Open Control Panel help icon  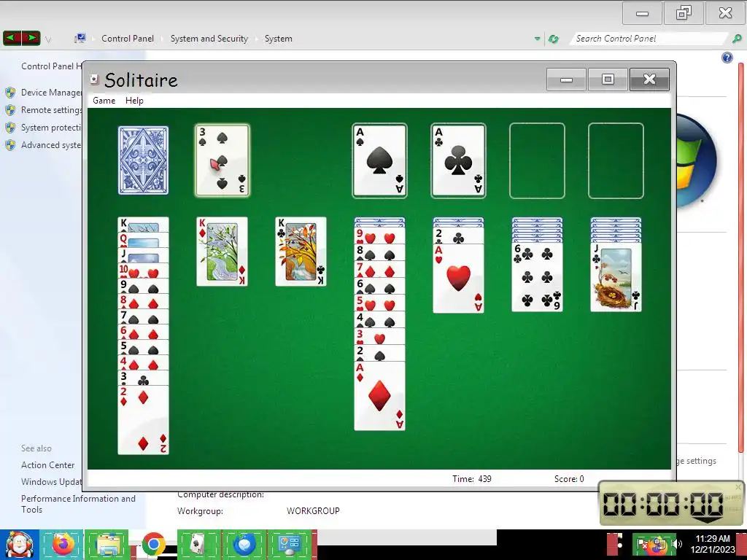click(727, 58)
